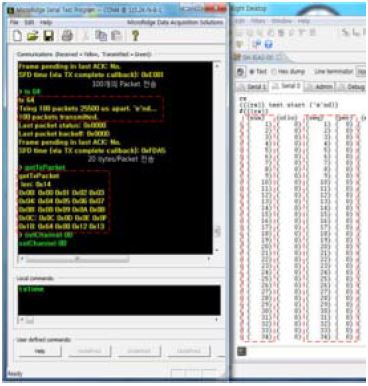Click the Paste clipboard icon

point(116,35)
